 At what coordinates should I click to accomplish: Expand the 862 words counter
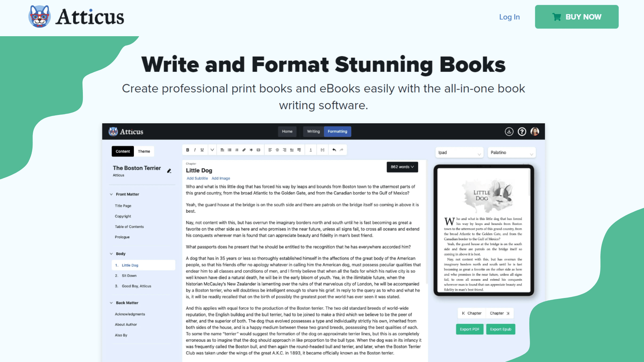coord(402,167)
